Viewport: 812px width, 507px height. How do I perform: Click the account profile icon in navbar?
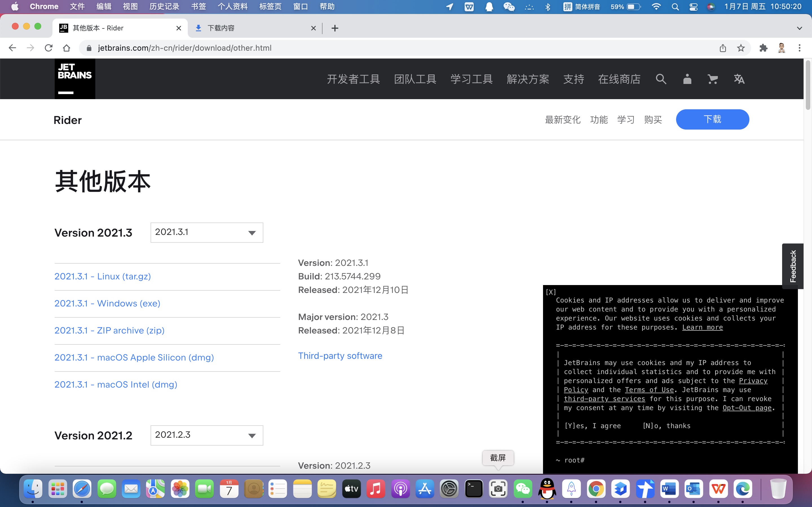[687, 79]
